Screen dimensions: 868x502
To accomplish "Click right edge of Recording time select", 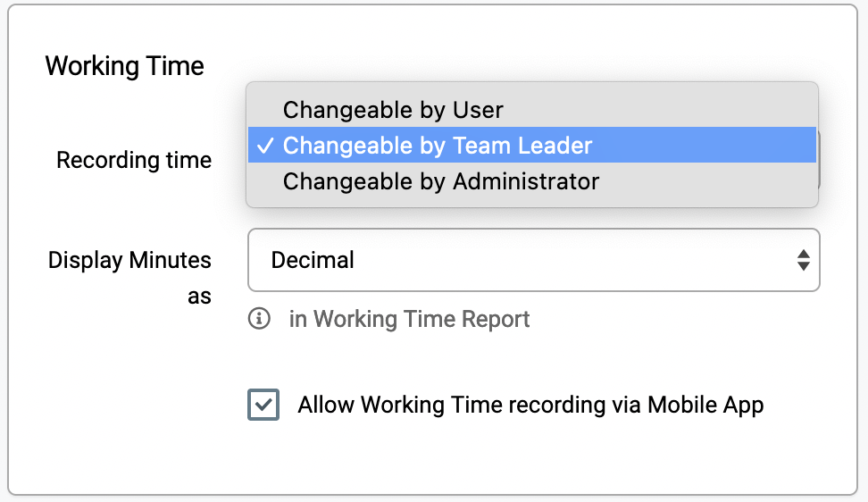I will point(818,161).
